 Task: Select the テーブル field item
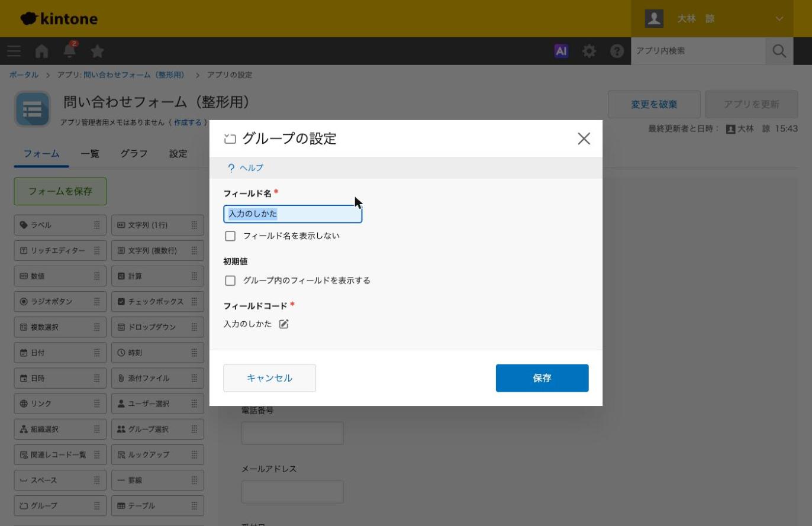point(157,505)
